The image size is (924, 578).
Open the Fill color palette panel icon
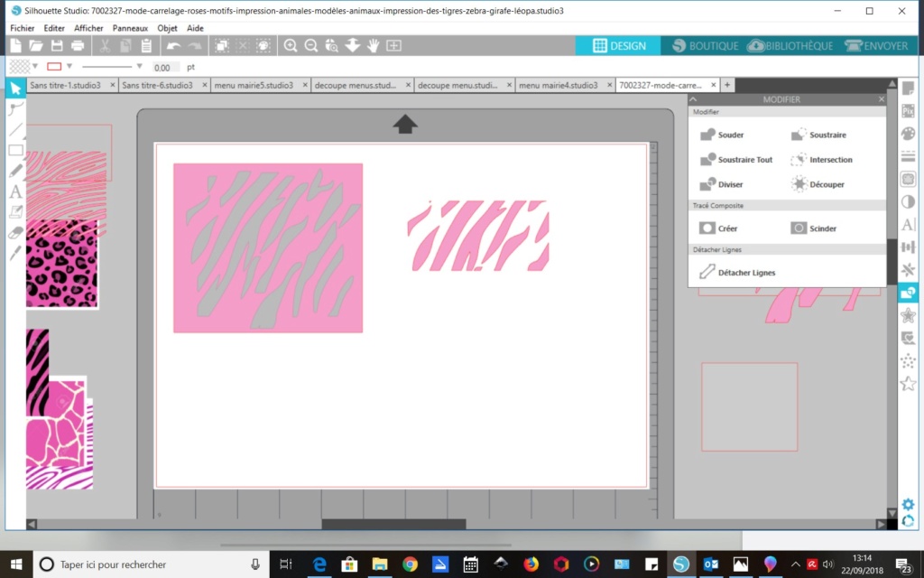tap(908, 134)
